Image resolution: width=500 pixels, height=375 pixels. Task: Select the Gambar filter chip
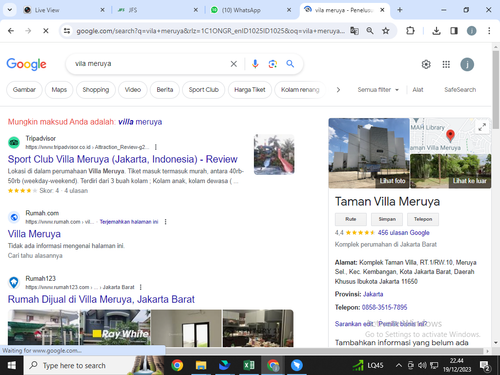point(24,90)
